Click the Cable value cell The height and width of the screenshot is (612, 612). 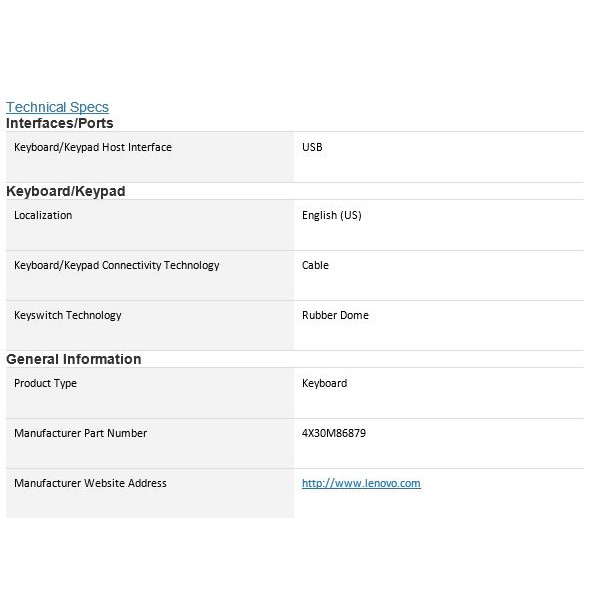315,265
